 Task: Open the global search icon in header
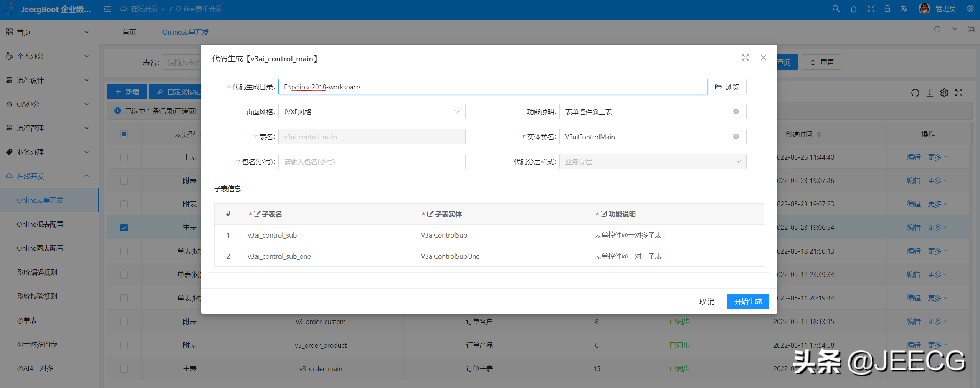(836, 8)
